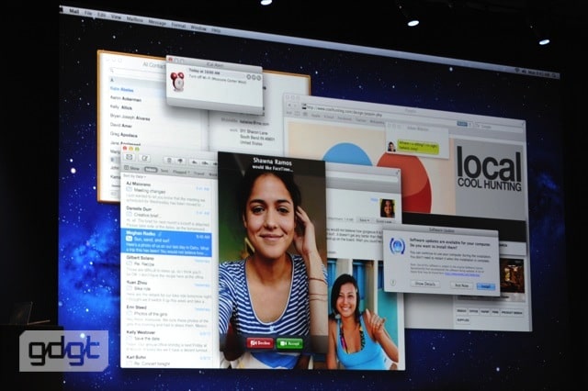Open Erin Steed's Photos email

167,317
